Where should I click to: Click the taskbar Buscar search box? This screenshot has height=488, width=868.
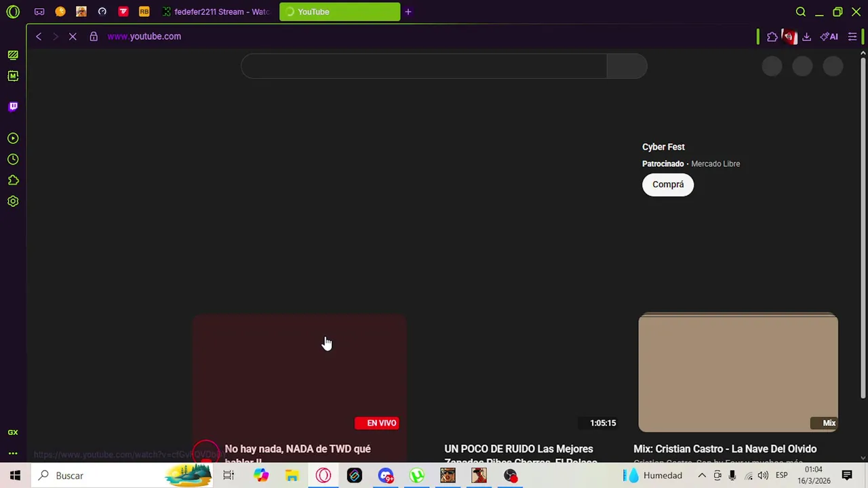click(x=122, y=476)
